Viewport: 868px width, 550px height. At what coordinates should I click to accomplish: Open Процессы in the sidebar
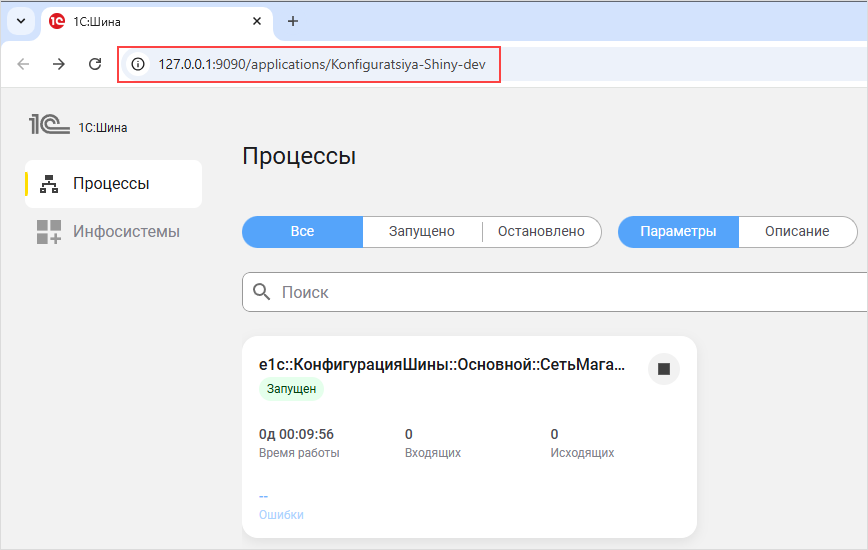pos(113,184)
